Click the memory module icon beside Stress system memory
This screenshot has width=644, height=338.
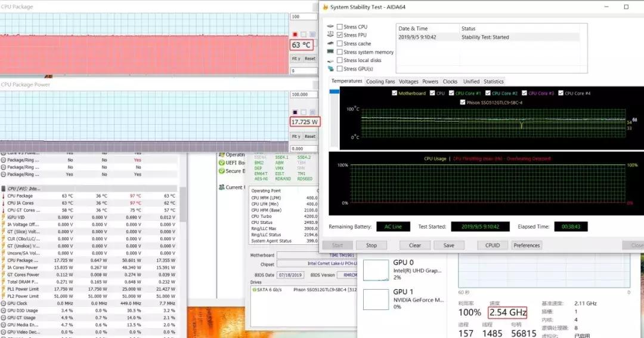[x=331, y=52]
